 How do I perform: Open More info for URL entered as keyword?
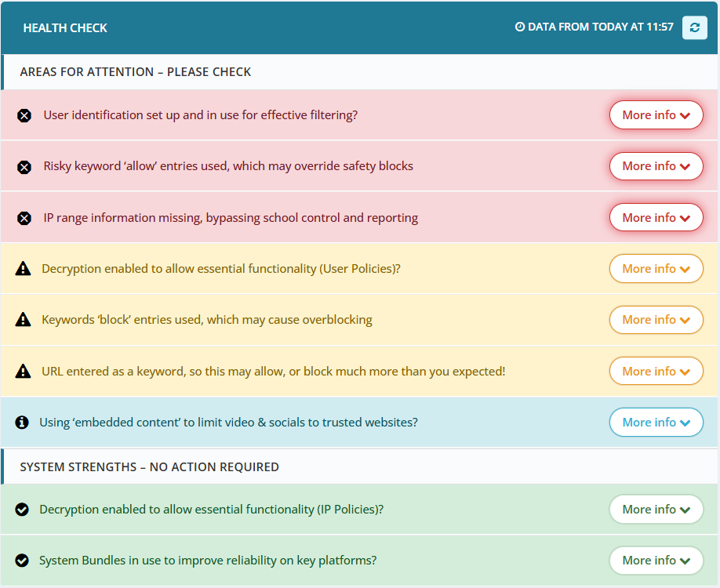pos(656,372)
